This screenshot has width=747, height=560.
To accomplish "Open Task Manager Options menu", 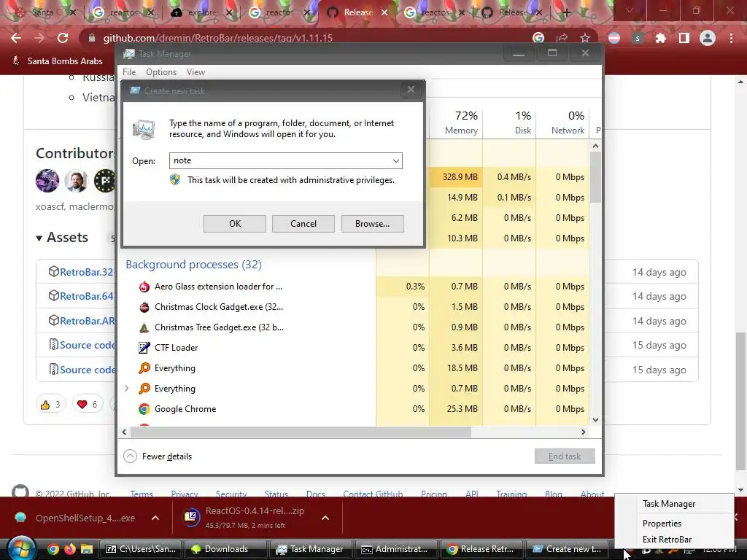I will click(x=161, y=72).
